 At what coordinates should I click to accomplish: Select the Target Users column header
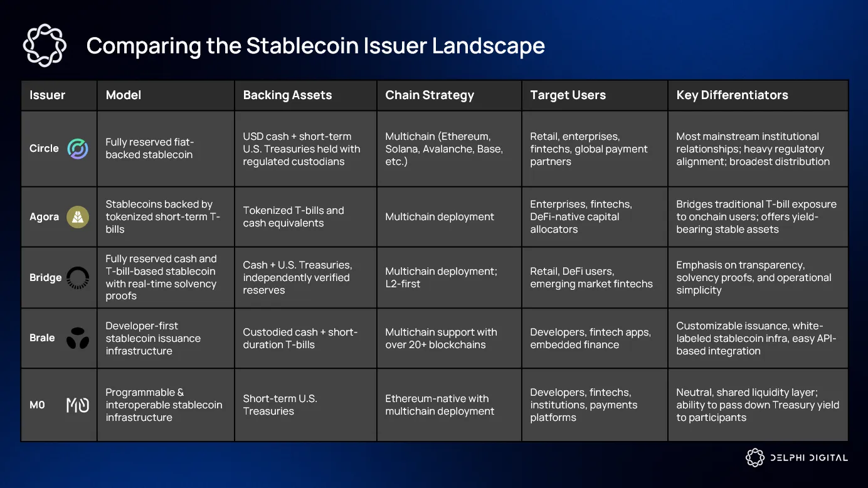[568, 95]
